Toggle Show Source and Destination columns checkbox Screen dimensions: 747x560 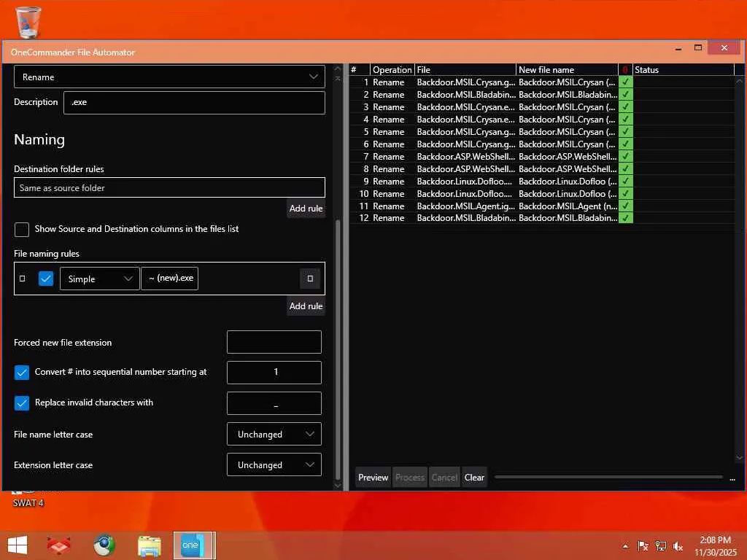coord(21,229)
